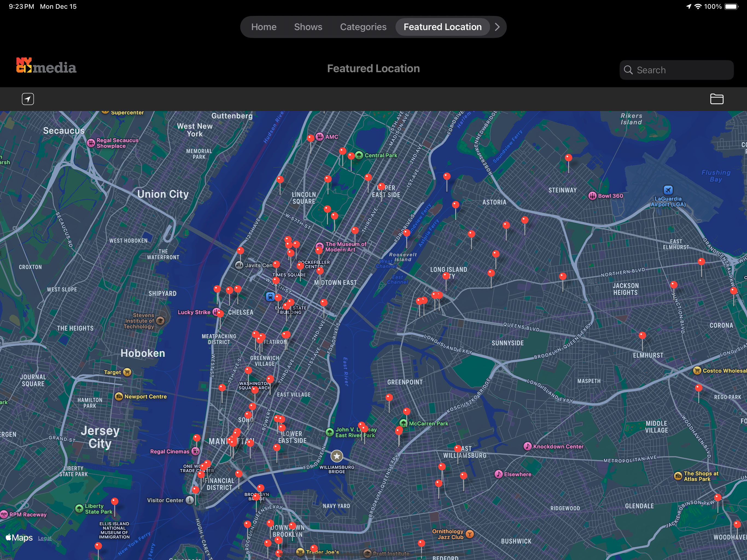Tap the Liberty State Park icon
Image resolution: width=747 pixels, height=560 pixels.
pos(79,508)
